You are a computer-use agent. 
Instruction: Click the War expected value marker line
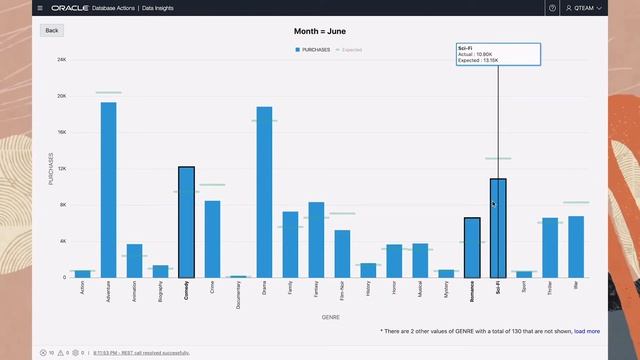(x=576, y=202)
